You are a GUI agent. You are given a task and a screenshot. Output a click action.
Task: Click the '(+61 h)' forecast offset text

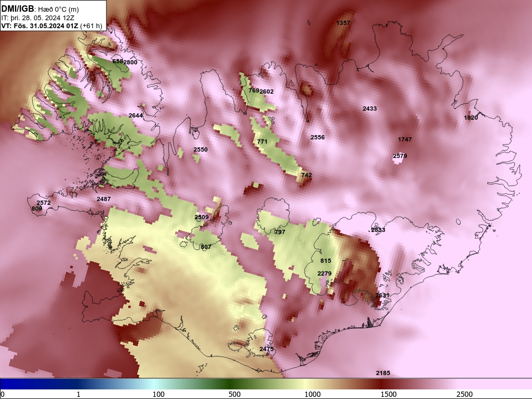coord(92,26)
